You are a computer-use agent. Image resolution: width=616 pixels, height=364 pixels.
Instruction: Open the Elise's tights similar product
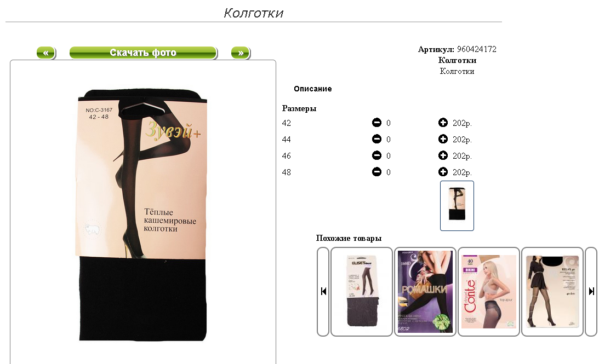pos(362,291)
